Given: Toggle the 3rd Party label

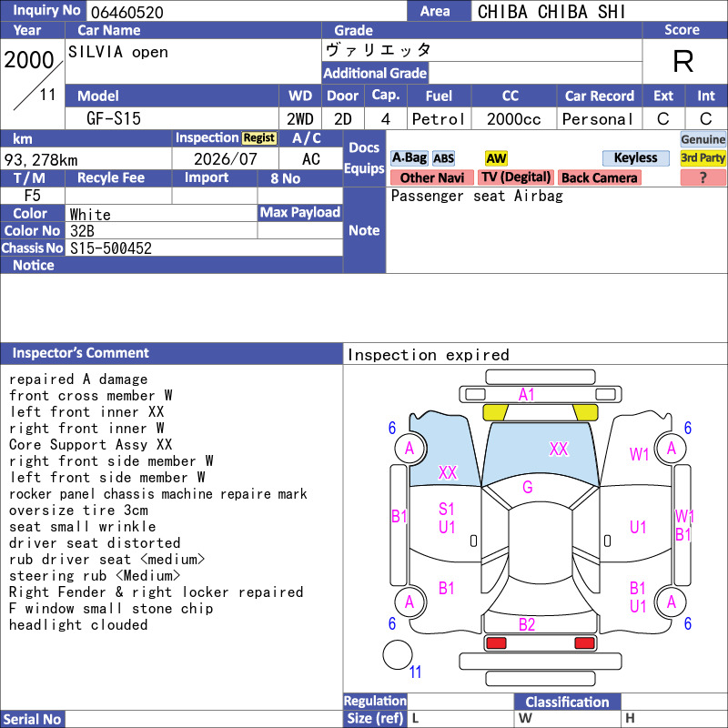Looking at the screenshot, I should [x=703, y=157].
